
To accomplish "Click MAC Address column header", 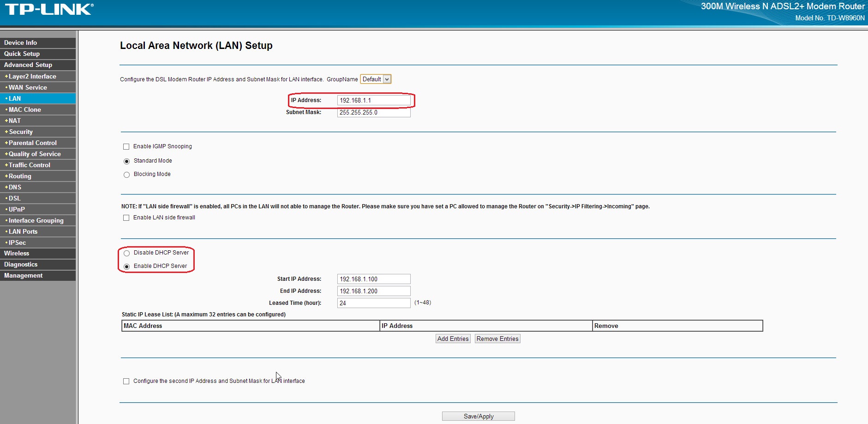I will [251, 326].
